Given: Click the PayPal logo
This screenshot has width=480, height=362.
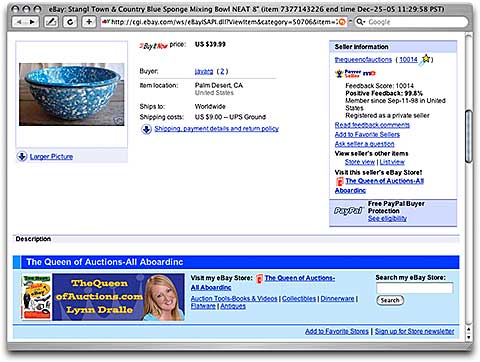Looking at the screenshot, I should point(348,211).
